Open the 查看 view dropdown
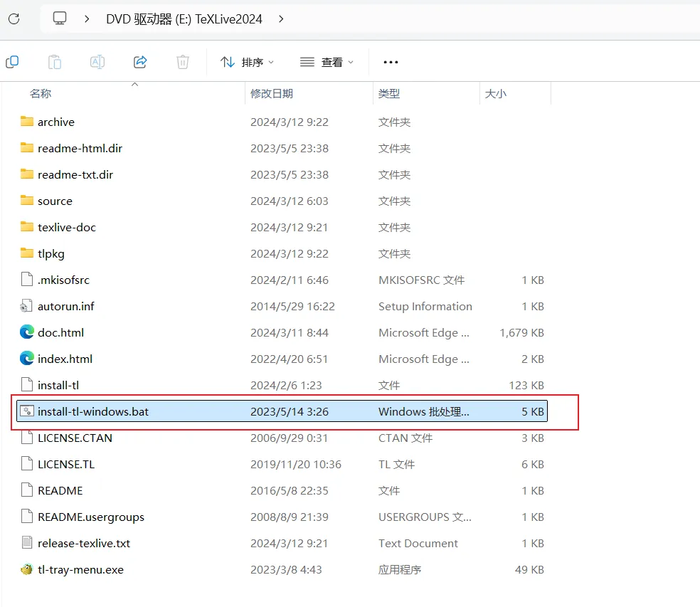The height and width of the screenshot is (607, 700). tap(327, 62)
